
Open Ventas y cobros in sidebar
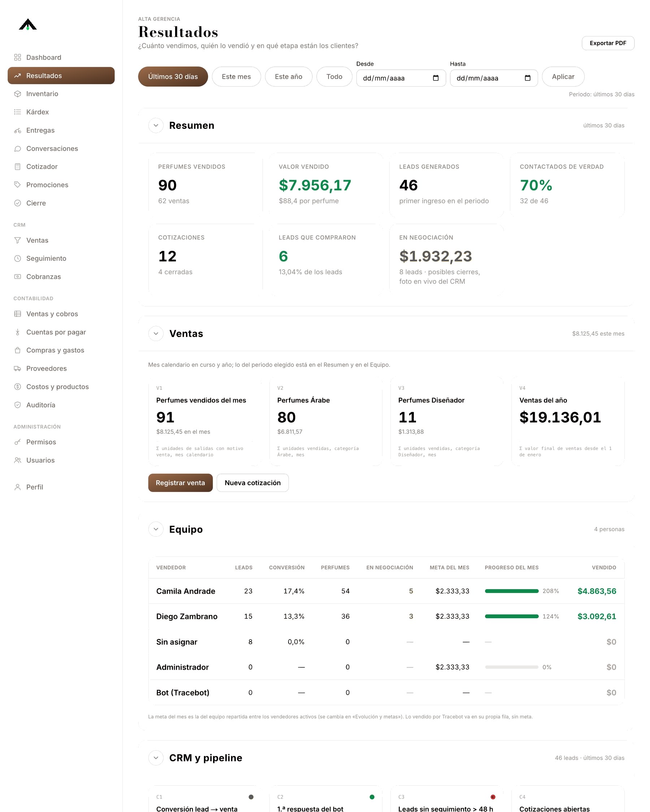61,314
